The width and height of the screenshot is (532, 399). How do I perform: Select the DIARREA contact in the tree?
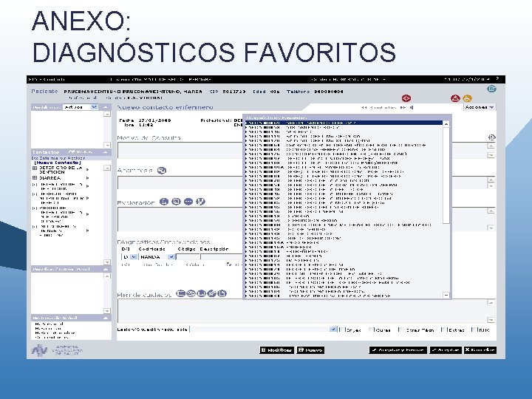50,178
